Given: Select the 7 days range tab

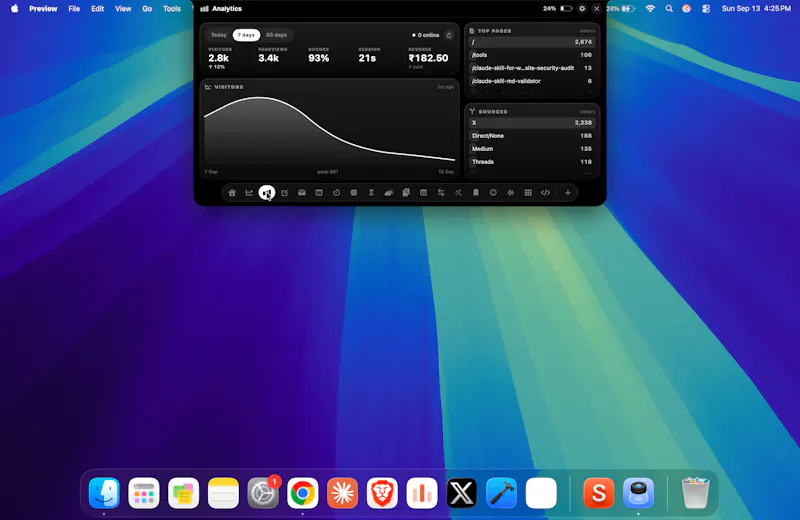Looking at the screenshot, I should pos(246,35).
